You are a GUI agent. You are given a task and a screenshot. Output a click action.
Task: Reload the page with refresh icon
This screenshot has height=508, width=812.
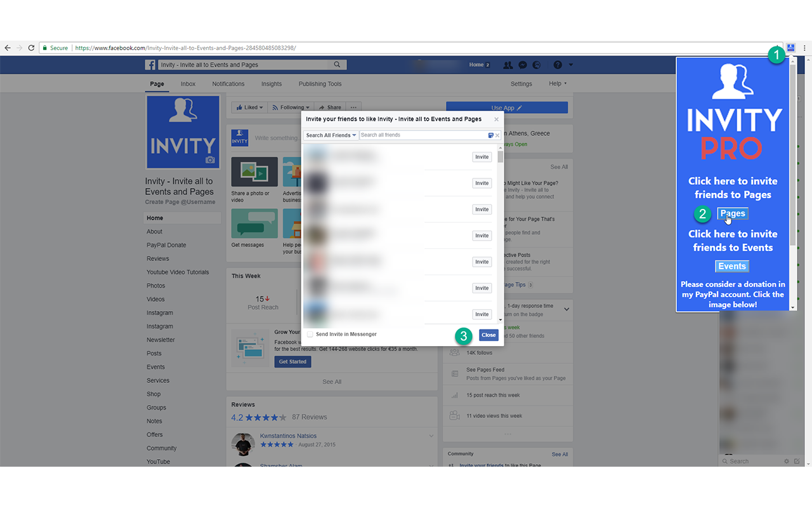point(31,48)
